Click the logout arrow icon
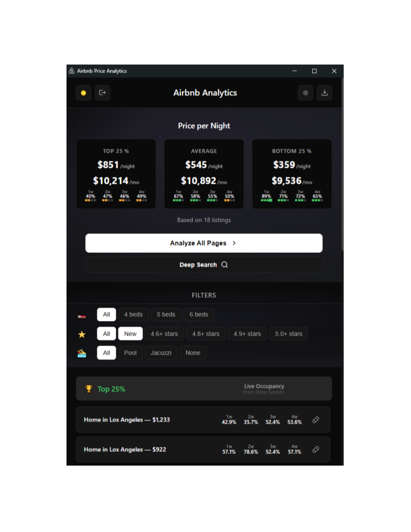The width and height of the screenshot is (411, 532). point(102,93)
